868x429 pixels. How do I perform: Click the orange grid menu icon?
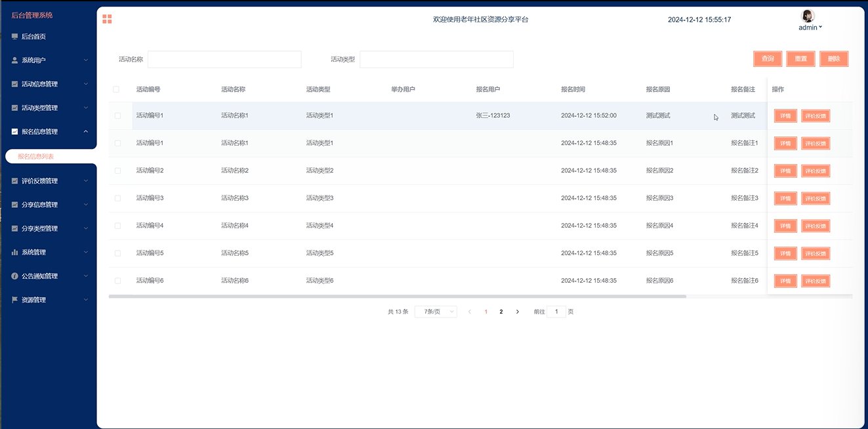click(107, 19)
